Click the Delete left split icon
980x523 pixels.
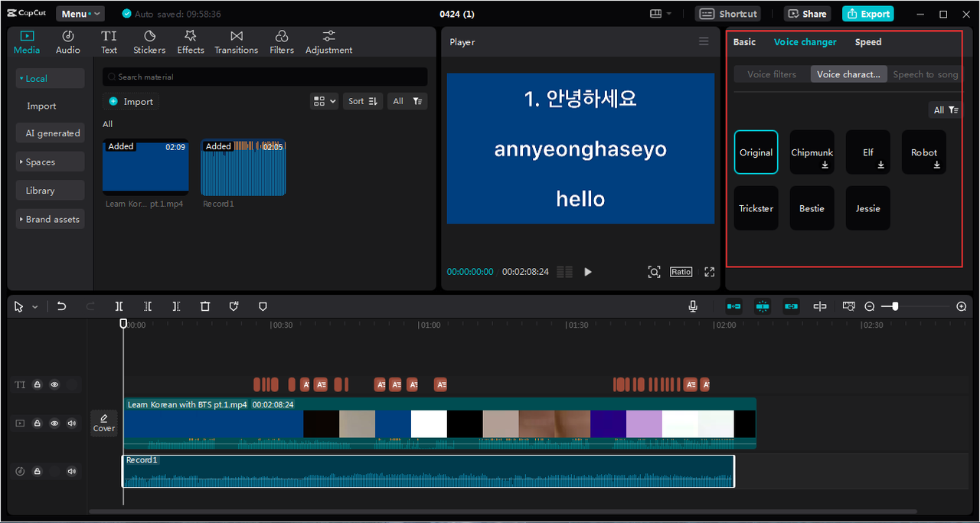[148, 306]
